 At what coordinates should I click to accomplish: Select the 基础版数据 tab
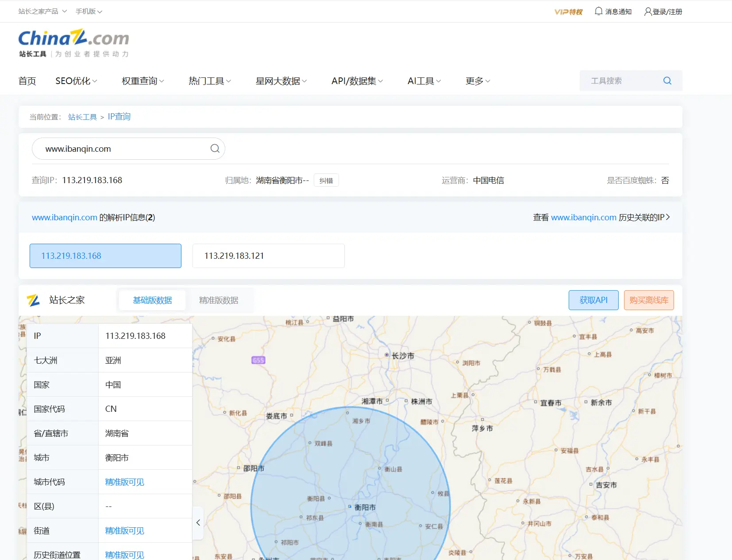(152, 300)
